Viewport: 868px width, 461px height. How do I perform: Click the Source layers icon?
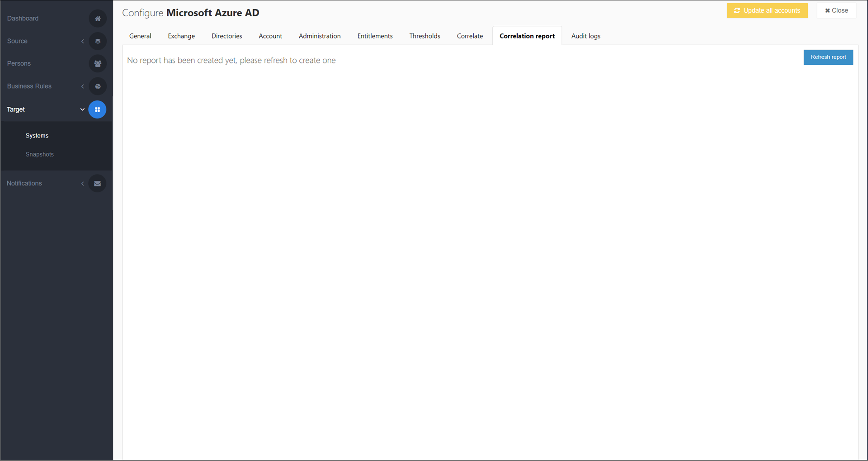tap(98, 41)
